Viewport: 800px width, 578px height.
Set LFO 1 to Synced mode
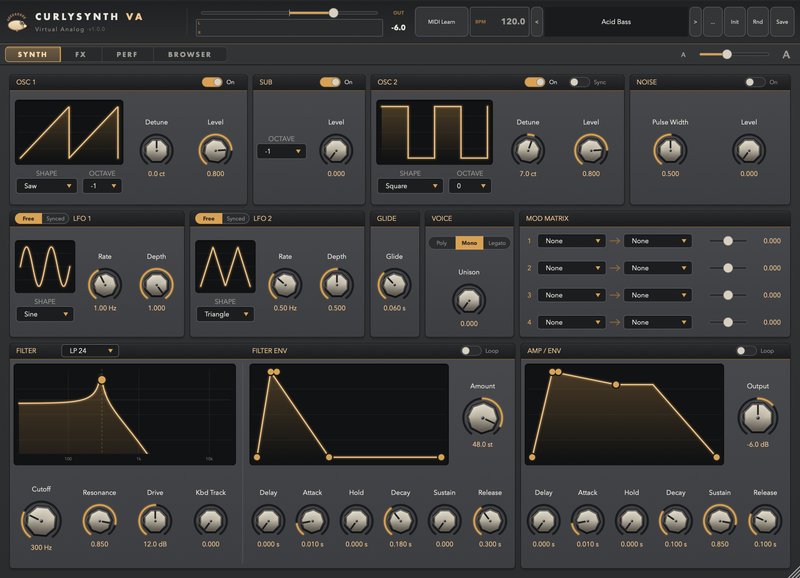[55, 218]
